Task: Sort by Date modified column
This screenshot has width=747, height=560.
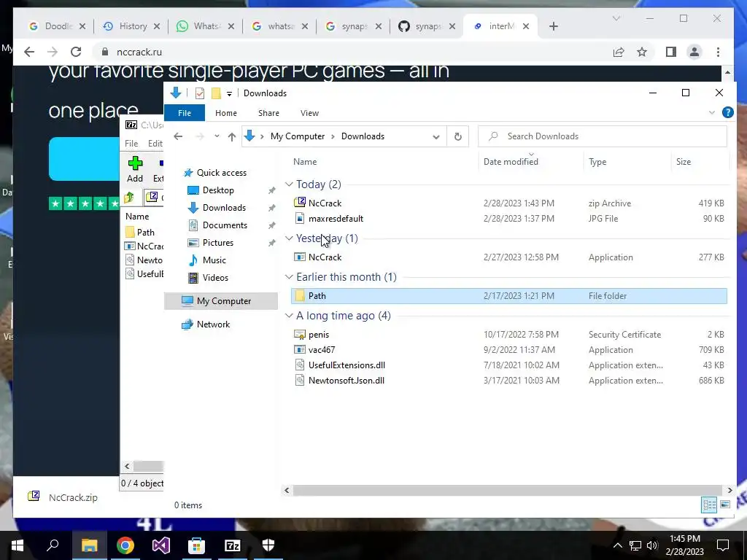Action: coord(511,162)
